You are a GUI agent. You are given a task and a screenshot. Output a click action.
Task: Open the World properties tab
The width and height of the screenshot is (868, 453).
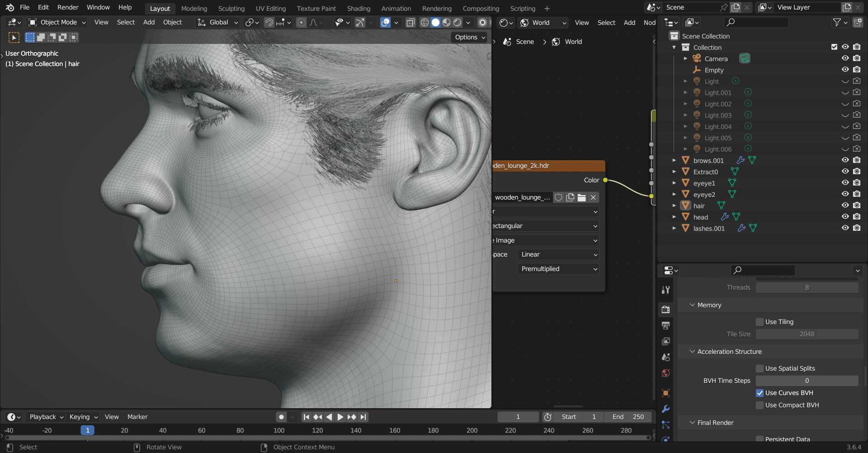click(x=665, y=373)
